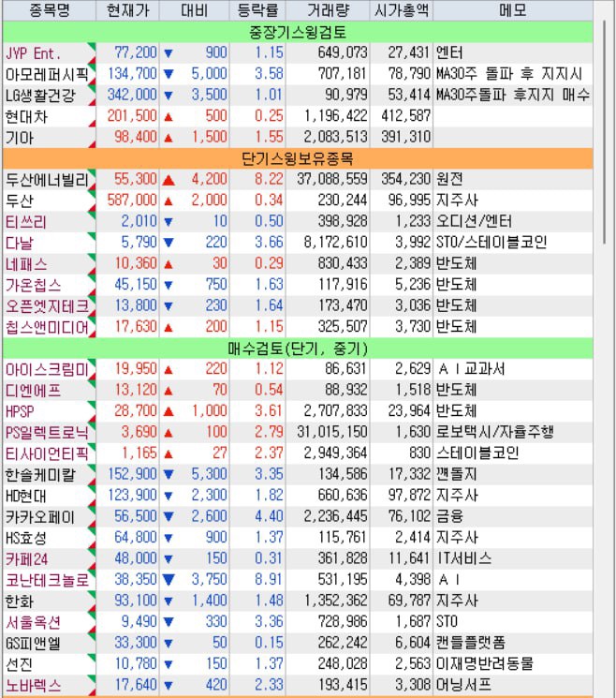Select stock 아이스크림미디어 name cell
Screen dimensions: 616x698
(49, 369)
